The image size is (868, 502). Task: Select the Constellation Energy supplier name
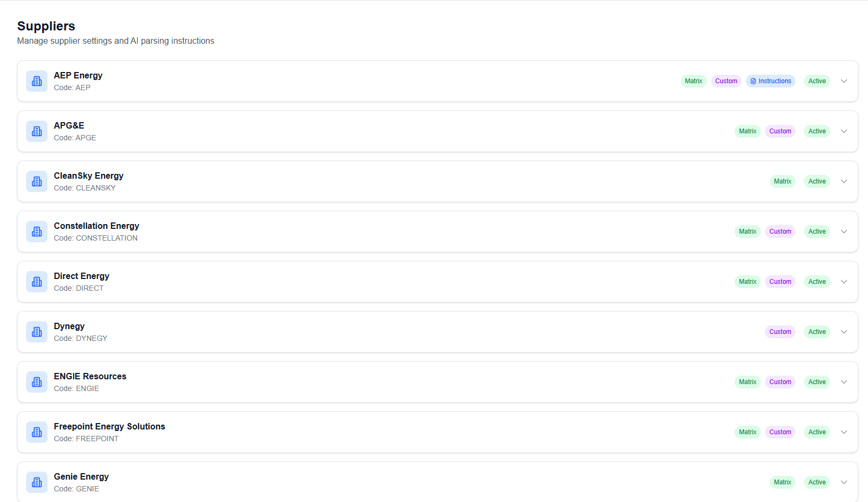97,226
